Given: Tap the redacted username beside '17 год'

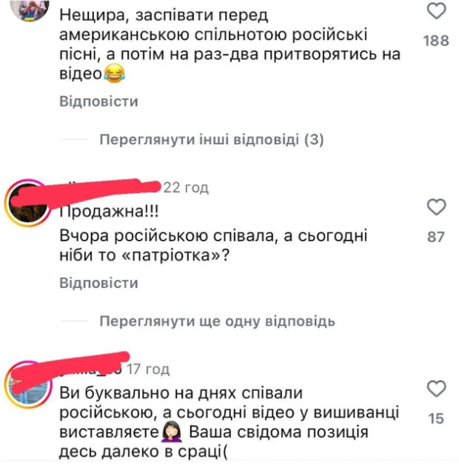Looking at the screenshot, I should point(91,369).
